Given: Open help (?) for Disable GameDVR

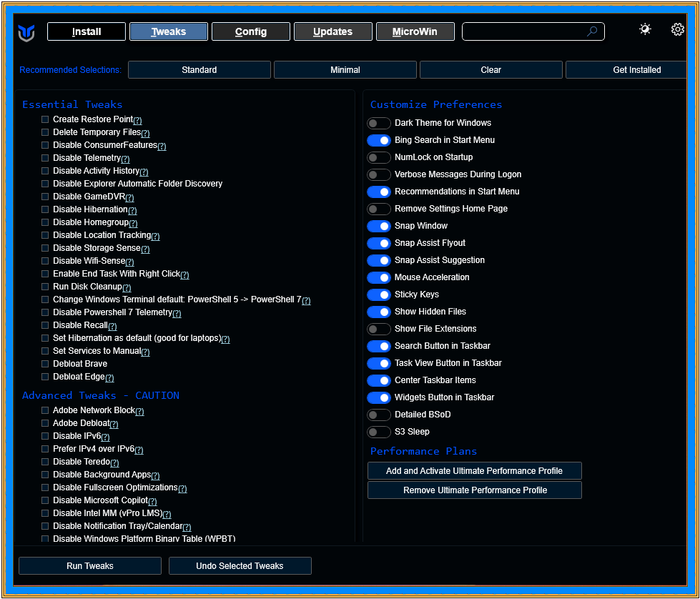Looking at the screenshot, I should [129, 197].
